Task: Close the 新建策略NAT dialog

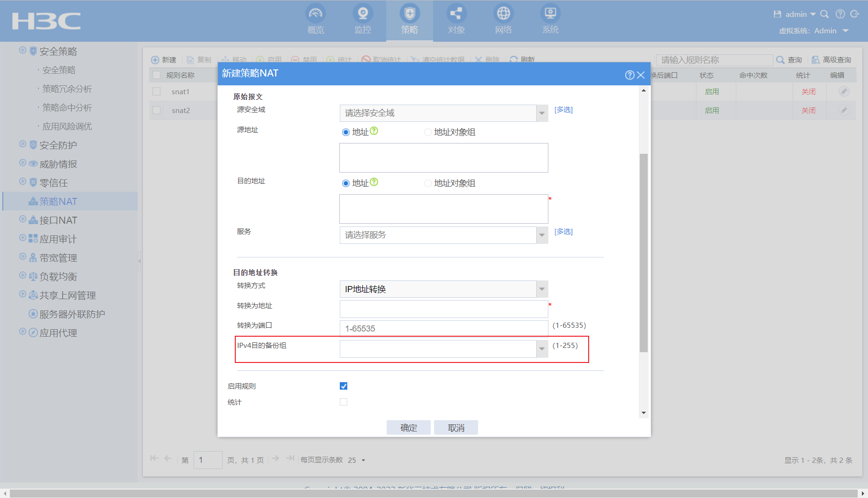Action: tap(641, 75)
